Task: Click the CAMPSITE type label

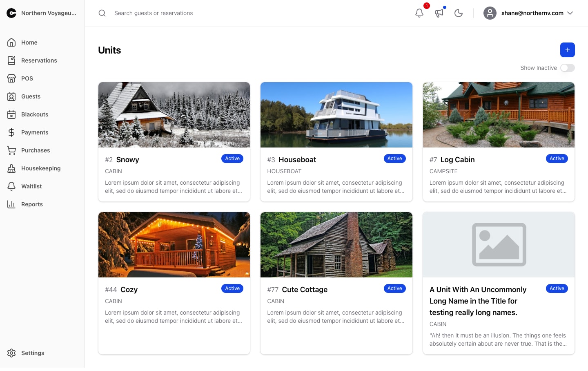Action: click(443, 171)
